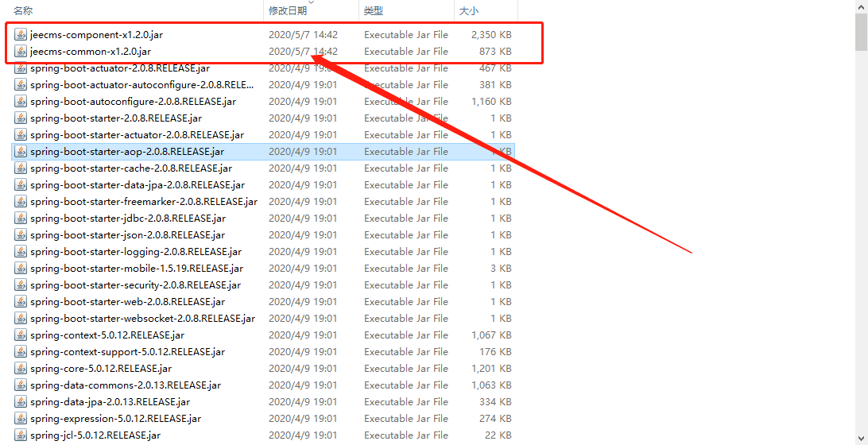Select file name spring-data-jpa-2.0.13.RELEASE.jar

110,402
